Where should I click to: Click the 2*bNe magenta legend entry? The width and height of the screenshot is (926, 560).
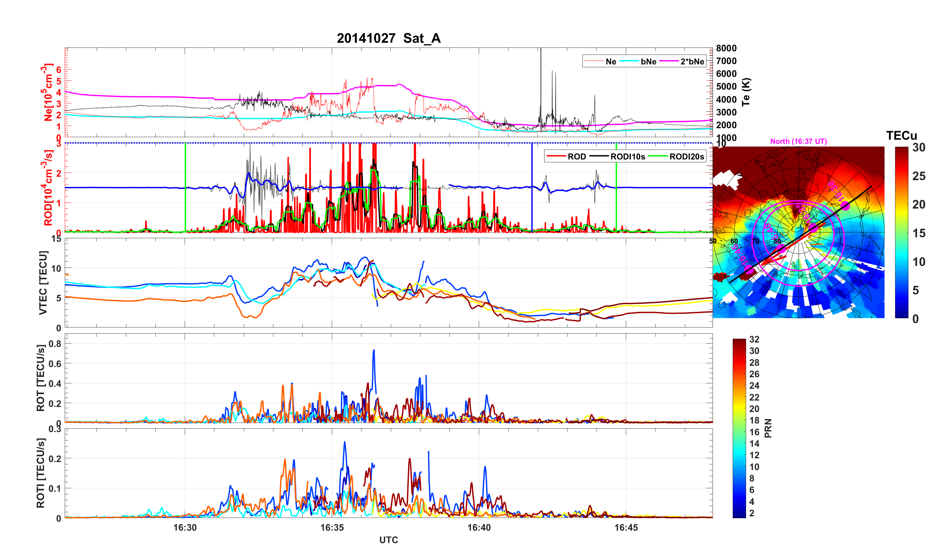(692, 61)
